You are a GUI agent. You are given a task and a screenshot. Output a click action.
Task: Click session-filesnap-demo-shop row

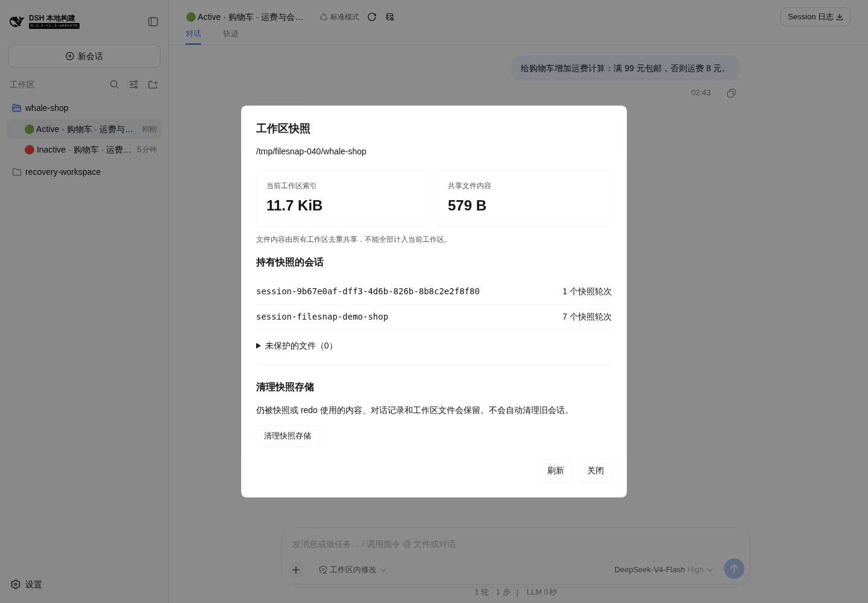click(434, 317)
